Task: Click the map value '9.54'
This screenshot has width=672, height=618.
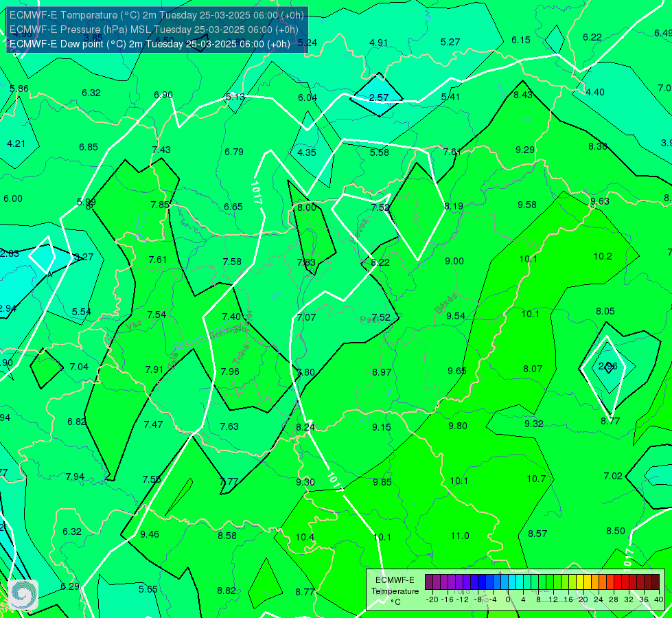Action: 456,316
